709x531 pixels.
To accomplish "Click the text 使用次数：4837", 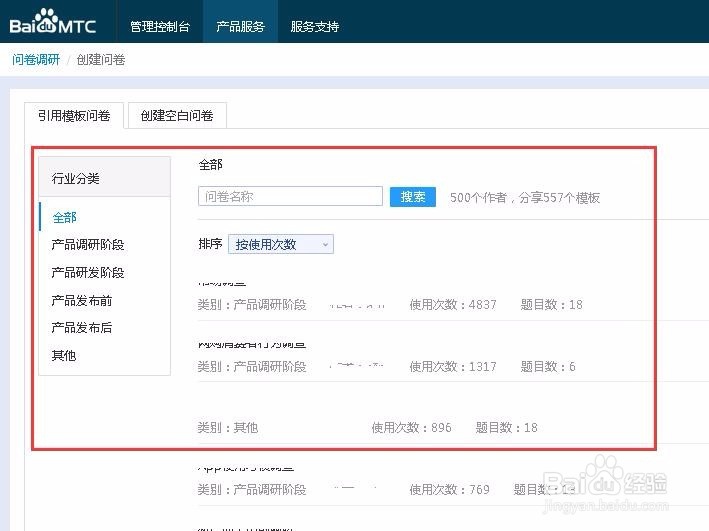I will pos(453,304).
